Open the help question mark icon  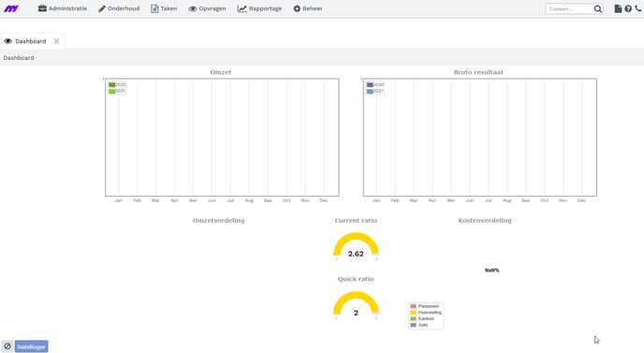[x=628, y=8]
